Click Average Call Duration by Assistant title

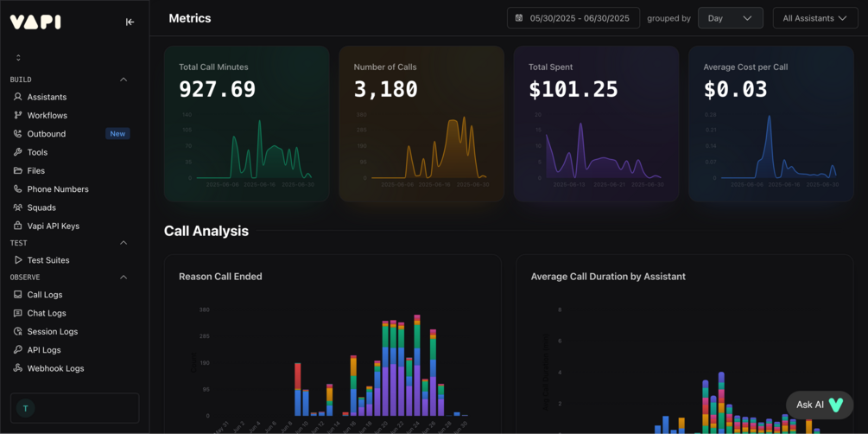[x=608, y=276]
